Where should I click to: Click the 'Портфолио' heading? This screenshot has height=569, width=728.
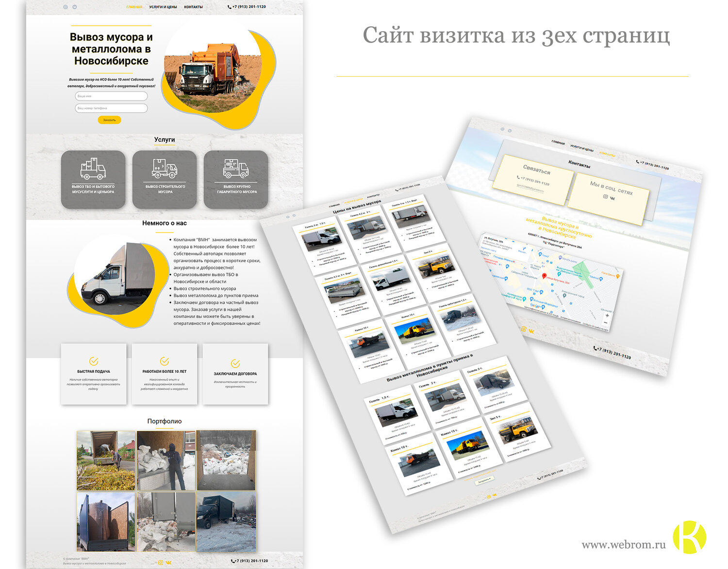coord(165,421)
